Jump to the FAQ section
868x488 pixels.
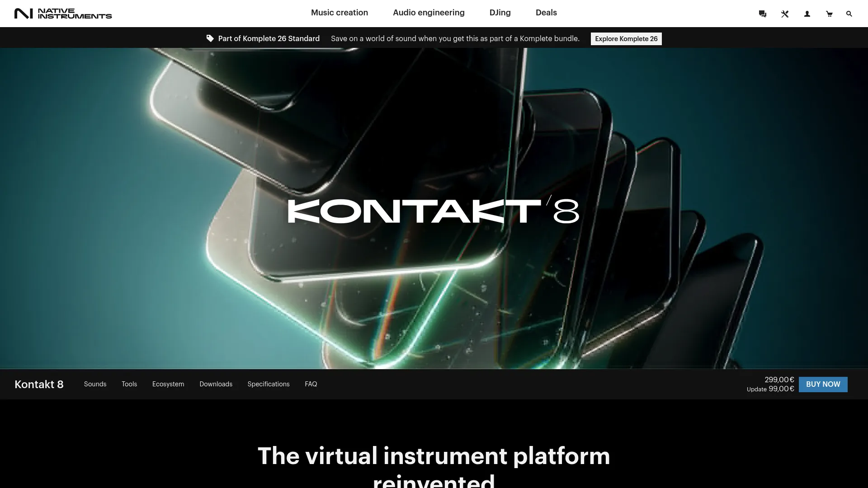pyautogui.click(x=311, y=384)
